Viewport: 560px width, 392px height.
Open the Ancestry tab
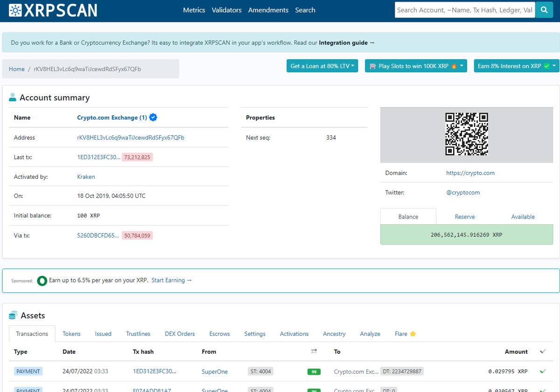[x=334, y=334]
